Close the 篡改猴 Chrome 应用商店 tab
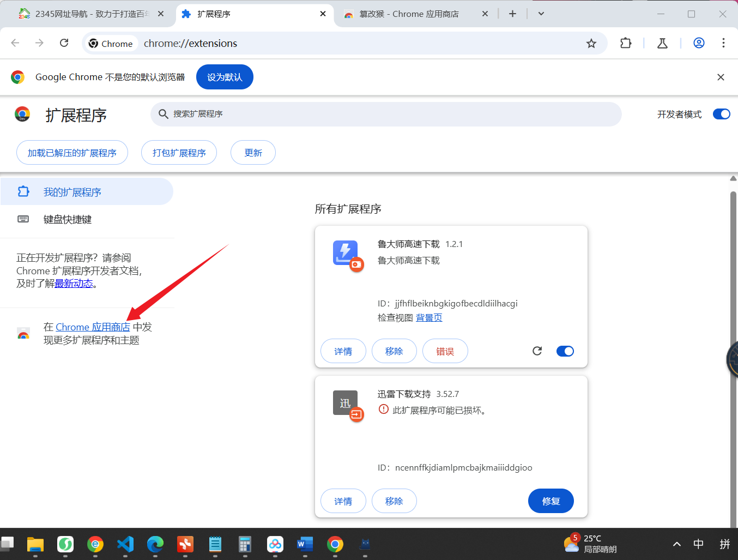Screen dimensions: 738x560 (485, 14)
